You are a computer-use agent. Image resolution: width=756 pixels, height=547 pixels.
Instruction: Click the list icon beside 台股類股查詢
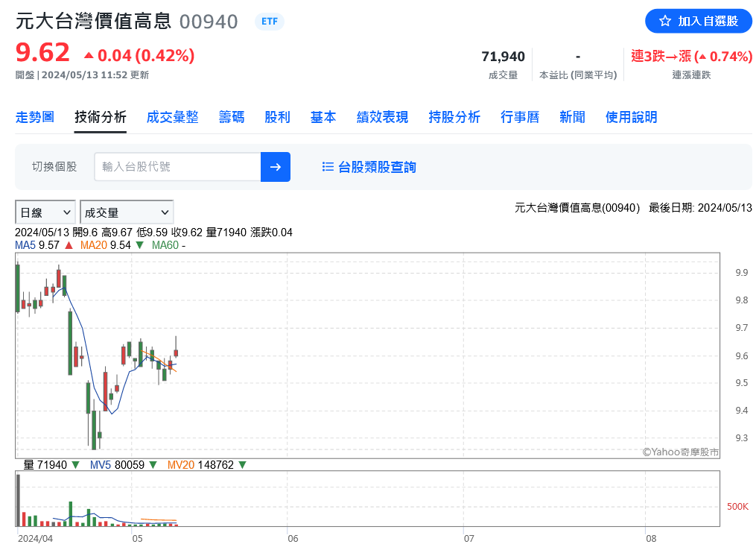pos(328,167)
